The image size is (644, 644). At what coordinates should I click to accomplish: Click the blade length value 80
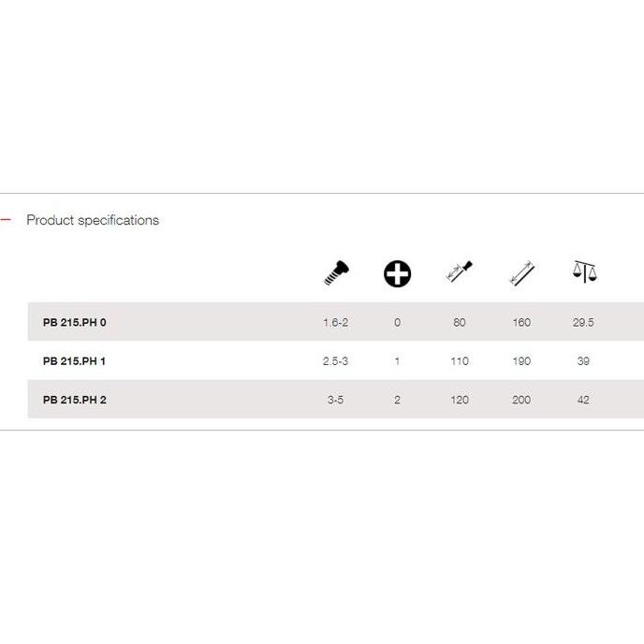[460, 322]
